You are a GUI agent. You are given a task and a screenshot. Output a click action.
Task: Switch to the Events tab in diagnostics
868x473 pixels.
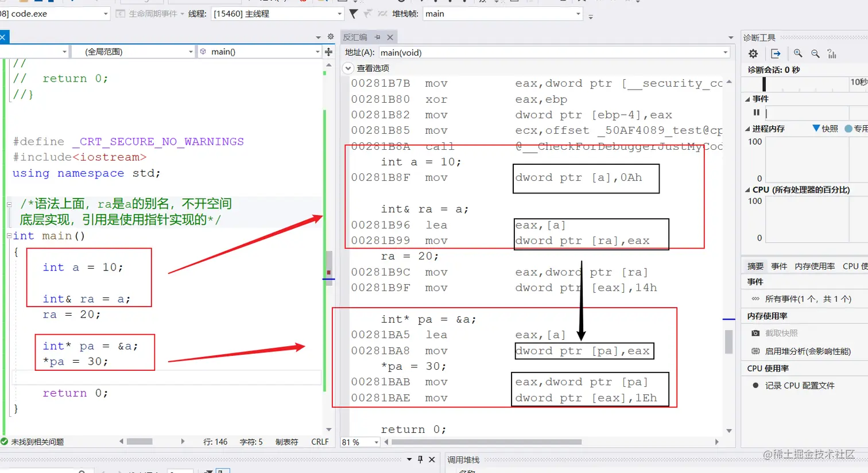coord(779,266)
